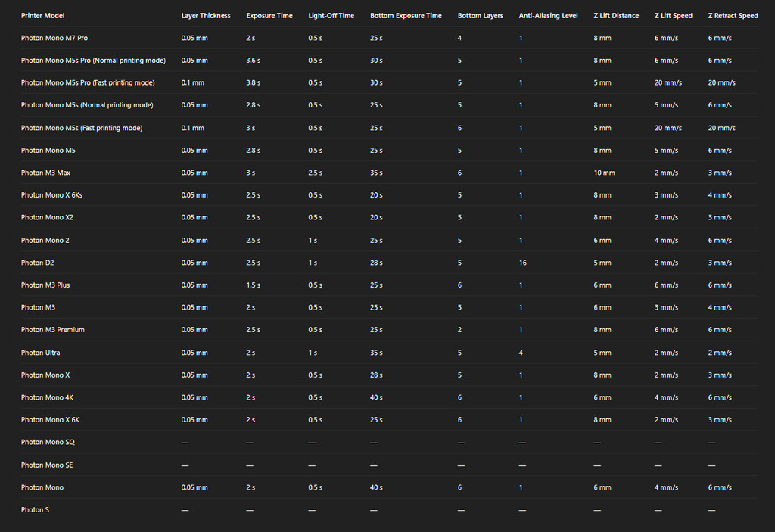
Task: Click Photon M3 Z lift distance '6 mm'
Action: pyautogui.click(x=602, y=307)
